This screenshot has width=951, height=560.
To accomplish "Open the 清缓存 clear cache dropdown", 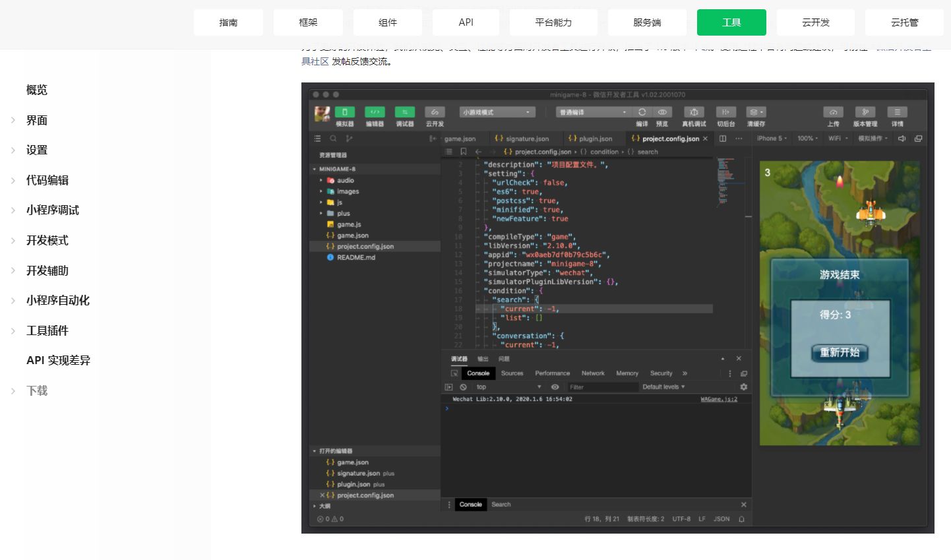I will 756,112.
